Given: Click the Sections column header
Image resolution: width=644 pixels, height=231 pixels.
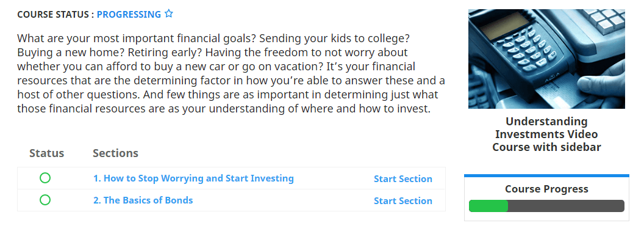Looking at the screenshot, I should pos(115,153).
